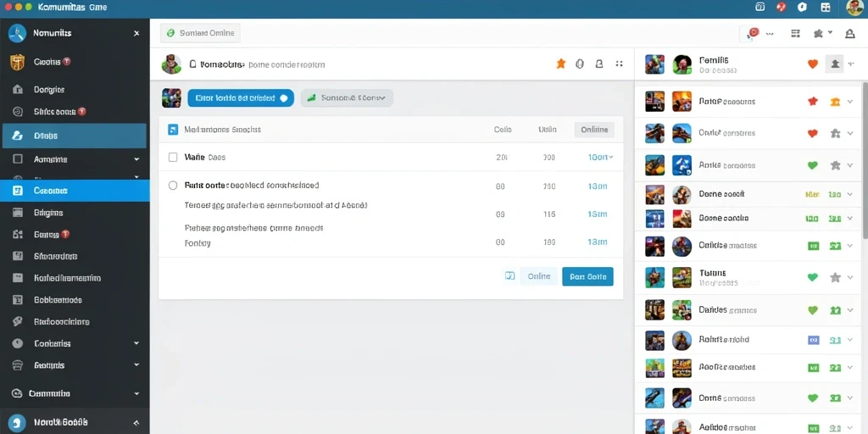Expand the Aomrrins sidebar section chevron
The image size is (868, 434).
(x=136, y=159)
